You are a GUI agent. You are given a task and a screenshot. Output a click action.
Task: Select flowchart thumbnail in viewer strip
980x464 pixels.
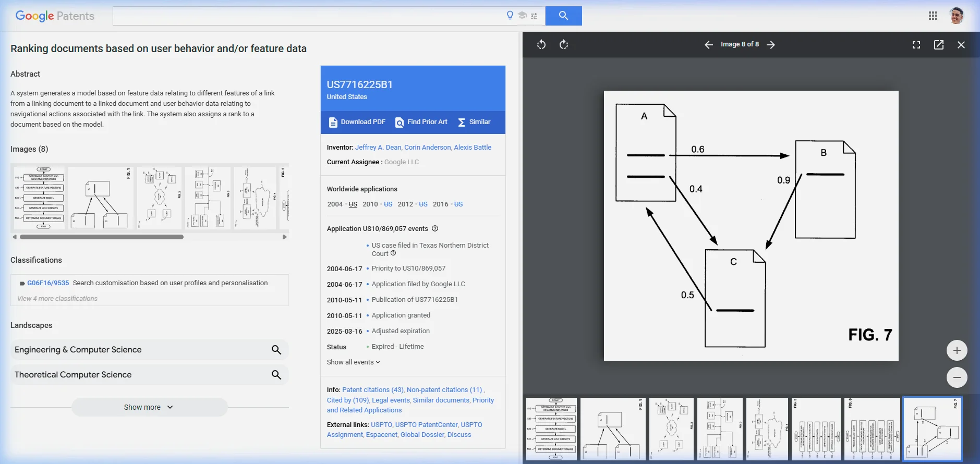click(551, 429)
